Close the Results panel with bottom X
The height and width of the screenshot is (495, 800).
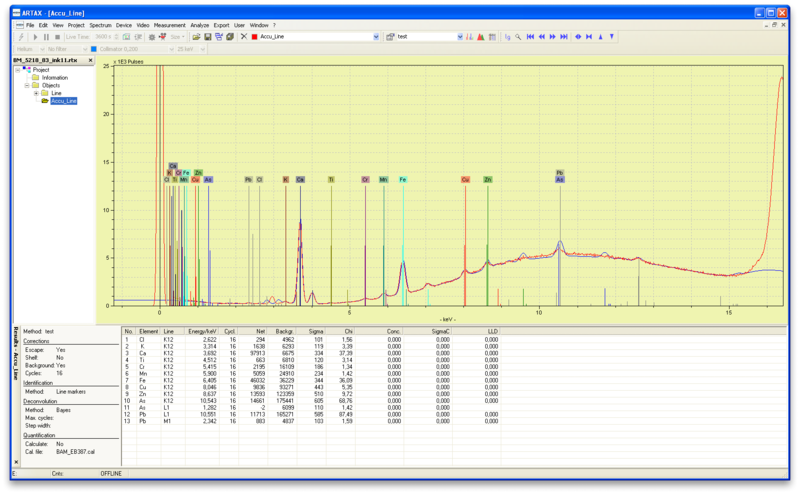pyautogui.click(x=16, y=462)
